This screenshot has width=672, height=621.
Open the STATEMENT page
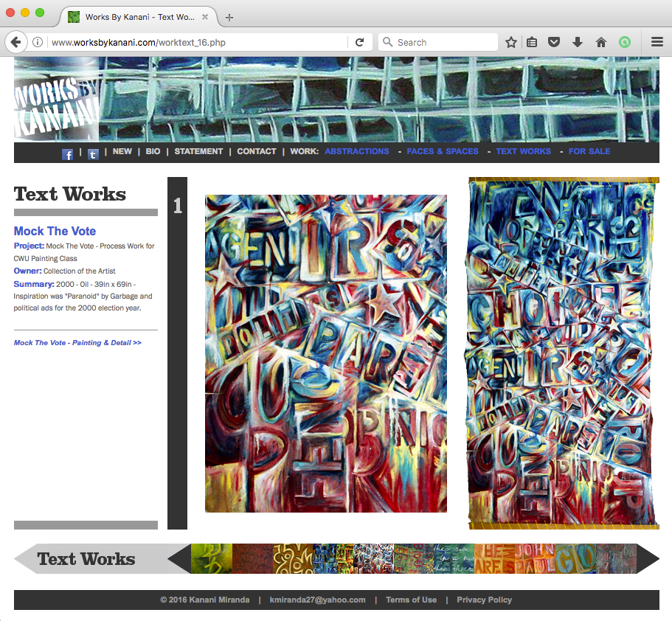[198, 151]
